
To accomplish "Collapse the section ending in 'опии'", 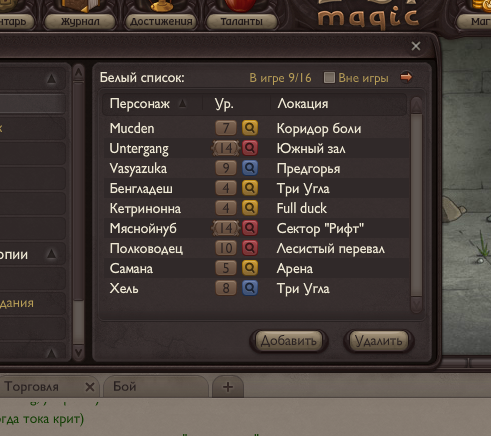I will 51,254.
